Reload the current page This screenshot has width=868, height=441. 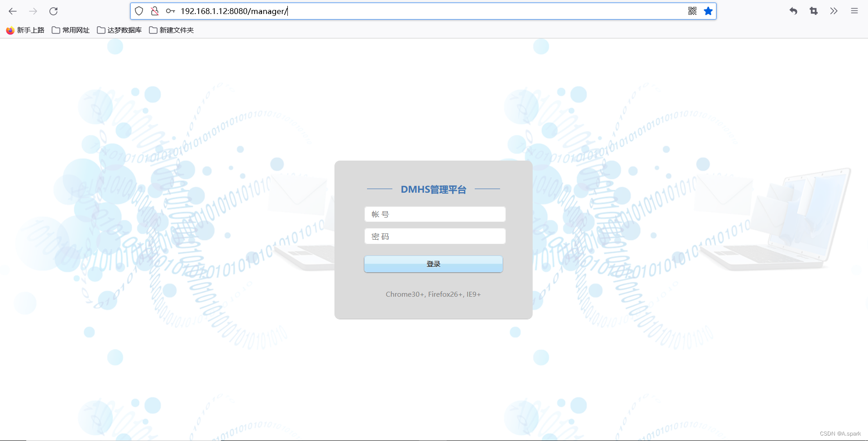tap(53, 11)
